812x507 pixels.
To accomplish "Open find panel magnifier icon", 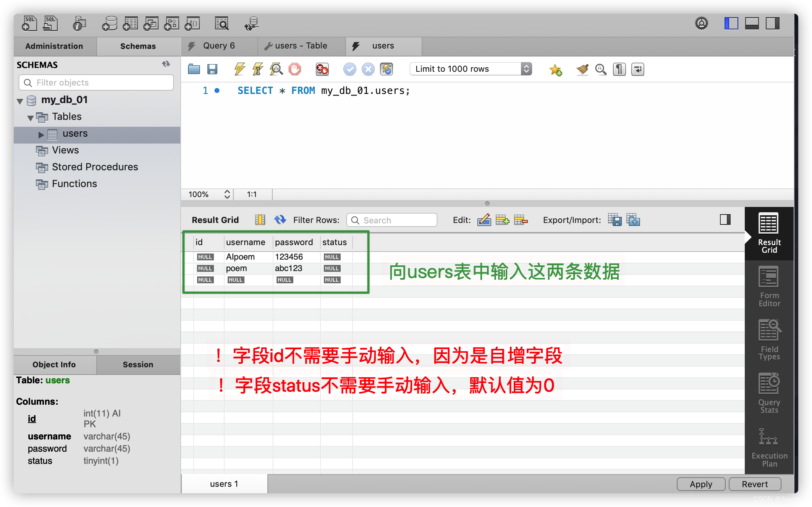I will [601, 69].
